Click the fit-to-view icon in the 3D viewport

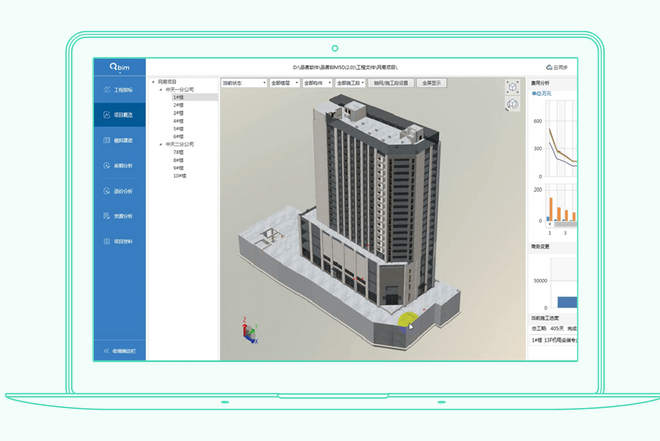point(512,87)
